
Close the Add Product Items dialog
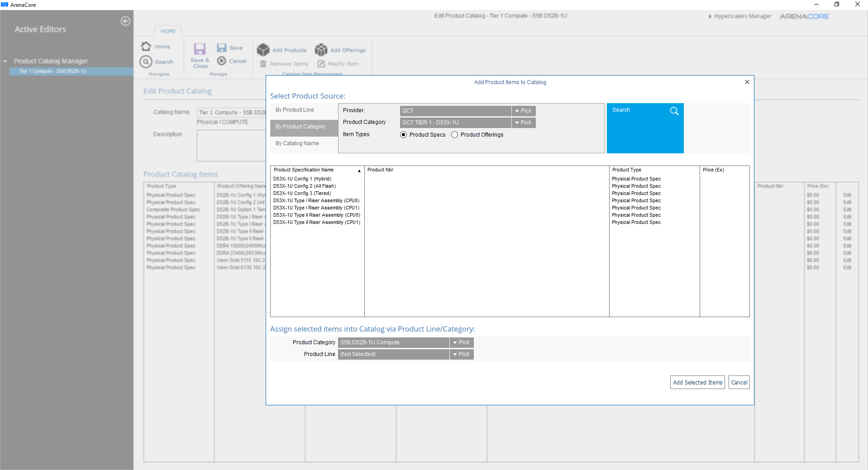[x=747, y=82]
